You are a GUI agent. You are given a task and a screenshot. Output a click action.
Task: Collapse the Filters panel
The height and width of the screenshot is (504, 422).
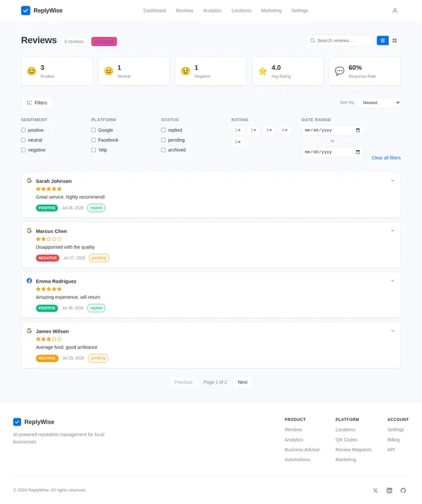pos(37,103)
